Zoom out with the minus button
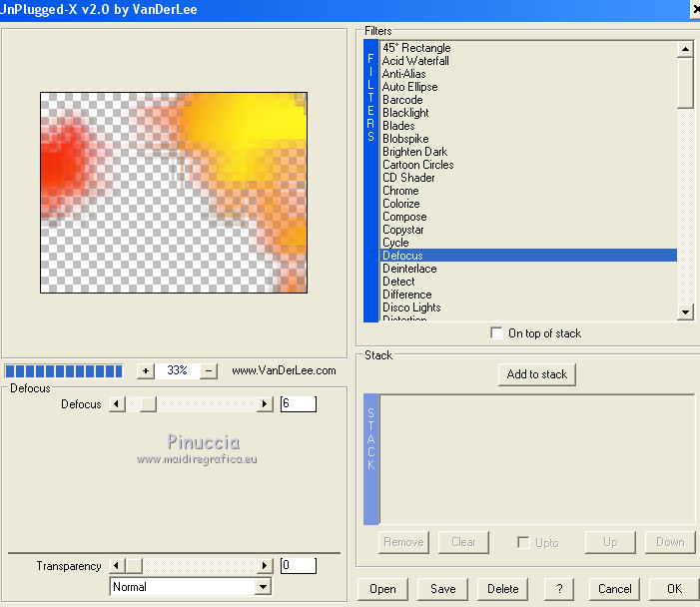This screenshot has width=700, height=607. tap(209, 371)
